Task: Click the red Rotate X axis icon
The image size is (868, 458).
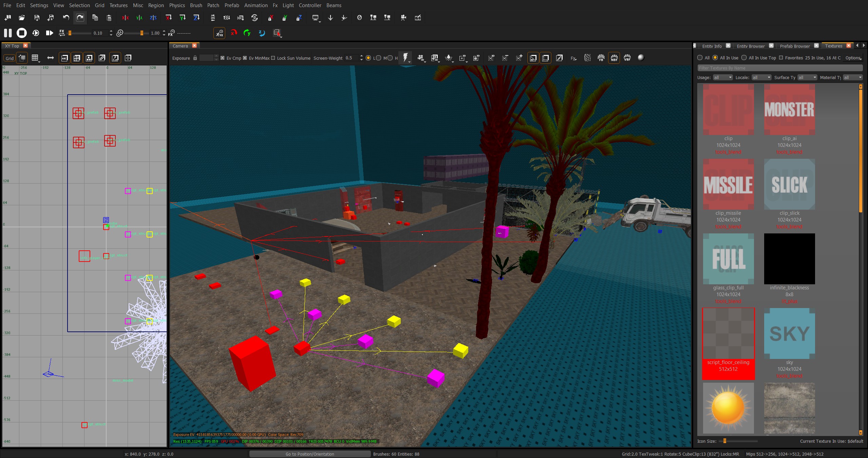Action: click(x=169, y=18)
